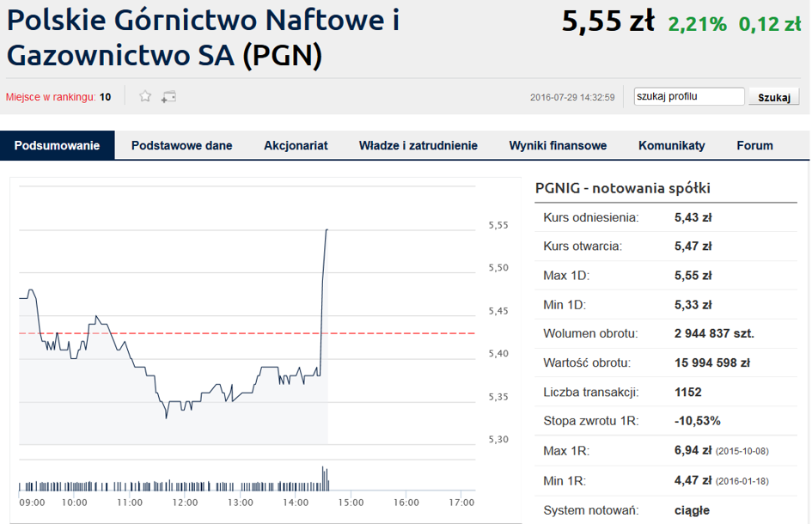Open the Podsumowanie tab

57,145
